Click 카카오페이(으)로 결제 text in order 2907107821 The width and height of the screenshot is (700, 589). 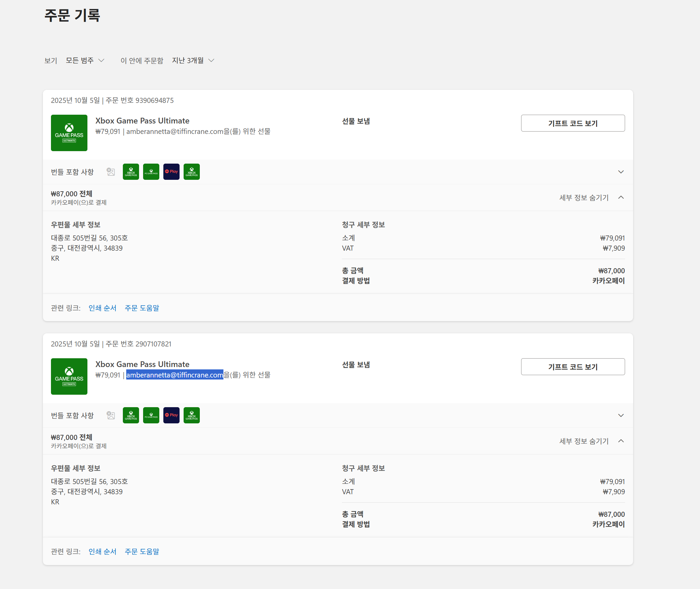coord(79,446)
